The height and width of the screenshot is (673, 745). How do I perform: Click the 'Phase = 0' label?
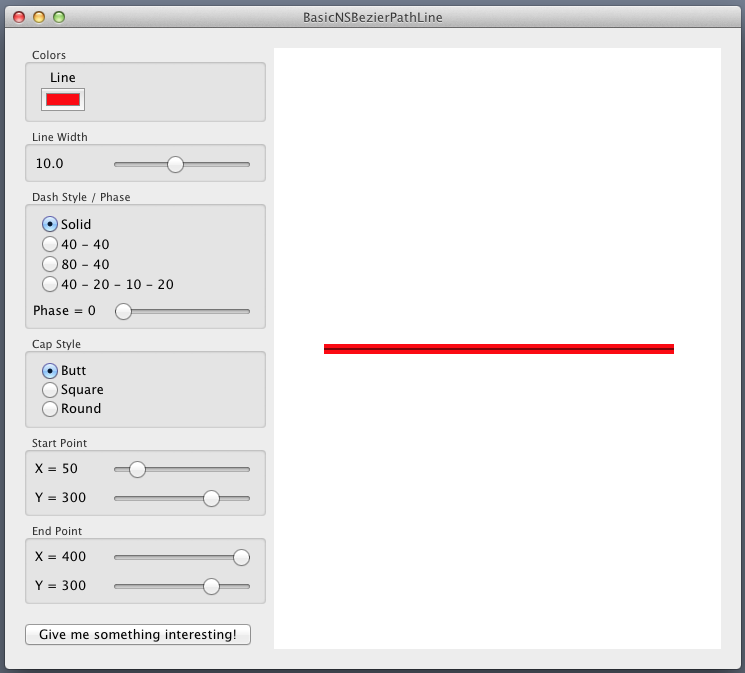coord(64,310)
